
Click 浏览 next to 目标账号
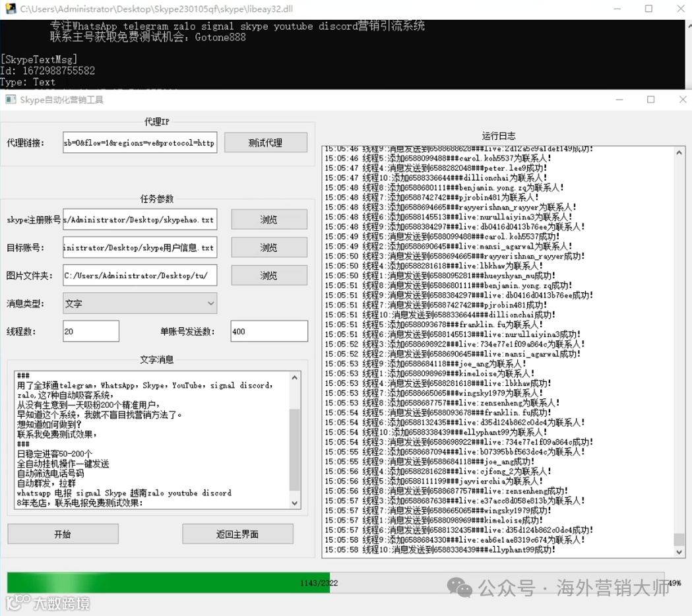(268, 247)
